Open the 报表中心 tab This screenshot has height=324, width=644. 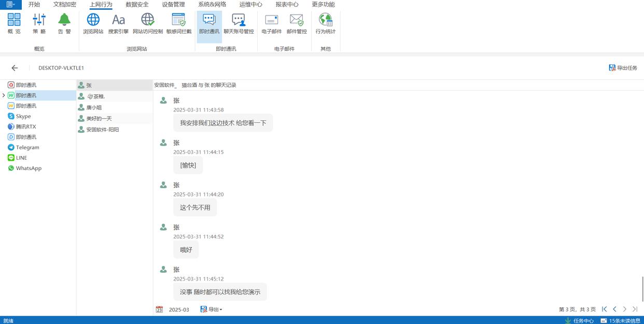pyautogui.click(x=287, y=5)
